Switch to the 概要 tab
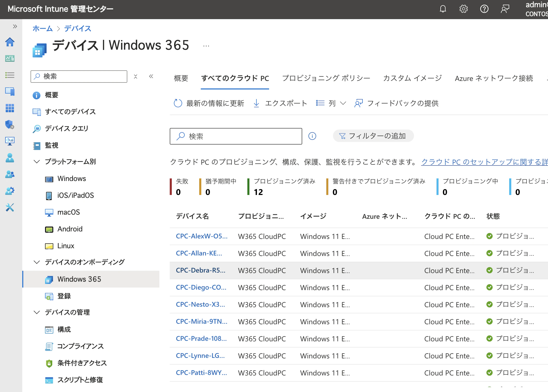This screenshot has height=392, width=548. 181,78
